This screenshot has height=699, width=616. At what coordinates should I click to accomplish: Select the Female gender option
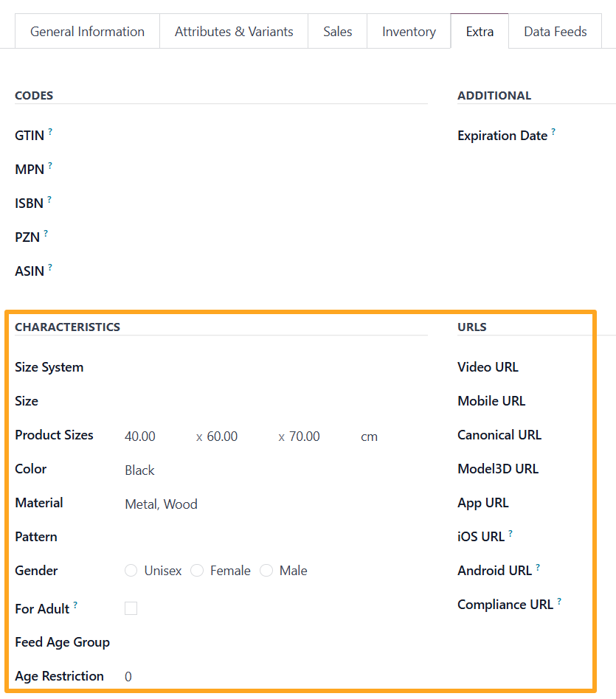(197, 570)
